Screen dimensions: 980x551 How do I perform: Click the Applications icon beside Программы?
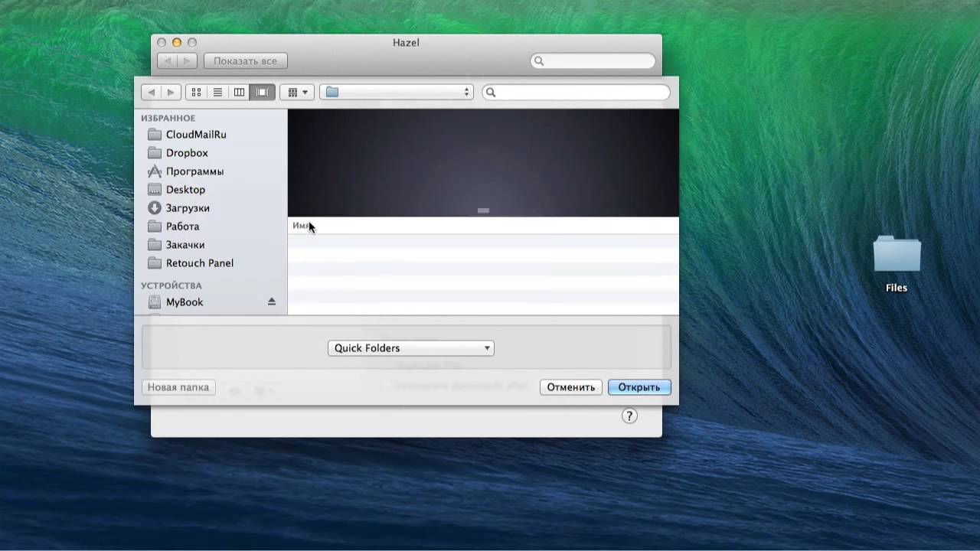click(155, 171)
